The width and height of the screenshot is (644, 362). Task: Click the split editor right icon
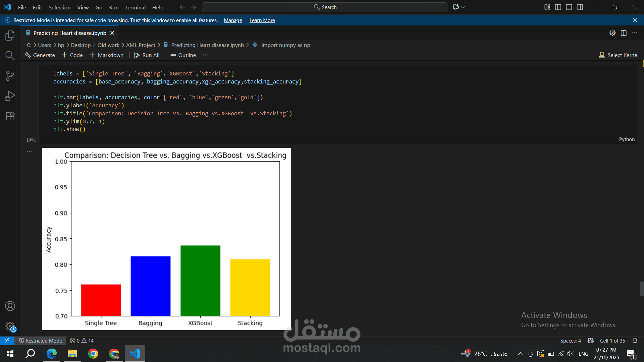click(x=624, y=33)
